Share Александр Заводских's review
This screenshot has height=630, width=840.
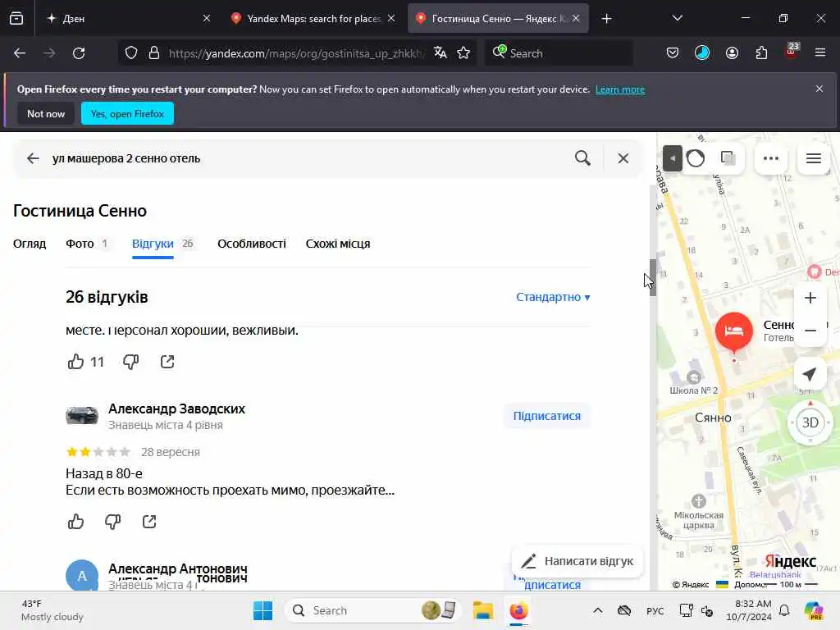149,521
